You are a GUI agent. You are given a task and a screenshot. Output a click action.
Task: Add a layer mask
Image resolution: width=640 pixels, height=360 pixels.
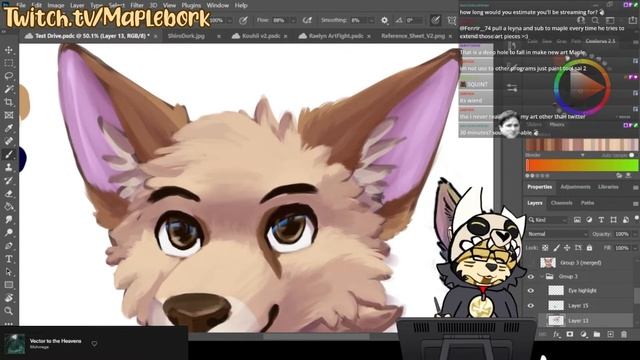(x=570, y=334)
